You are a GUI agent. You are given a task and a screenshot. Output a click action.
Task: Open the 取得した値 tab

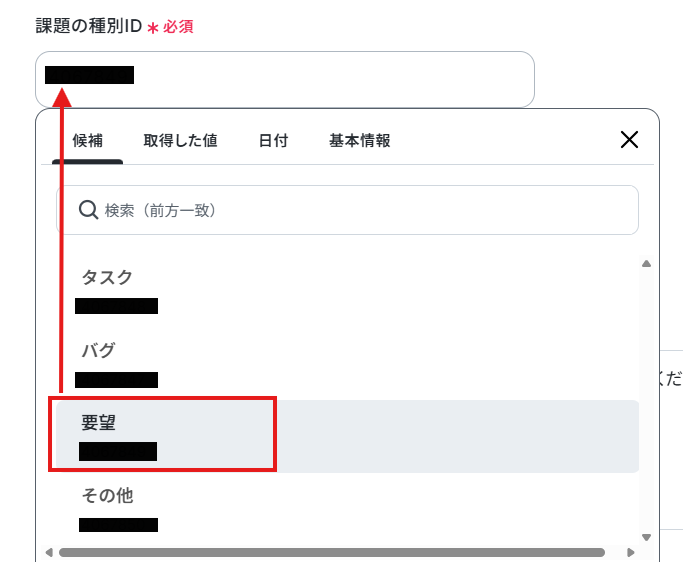(x=180, y=141)
